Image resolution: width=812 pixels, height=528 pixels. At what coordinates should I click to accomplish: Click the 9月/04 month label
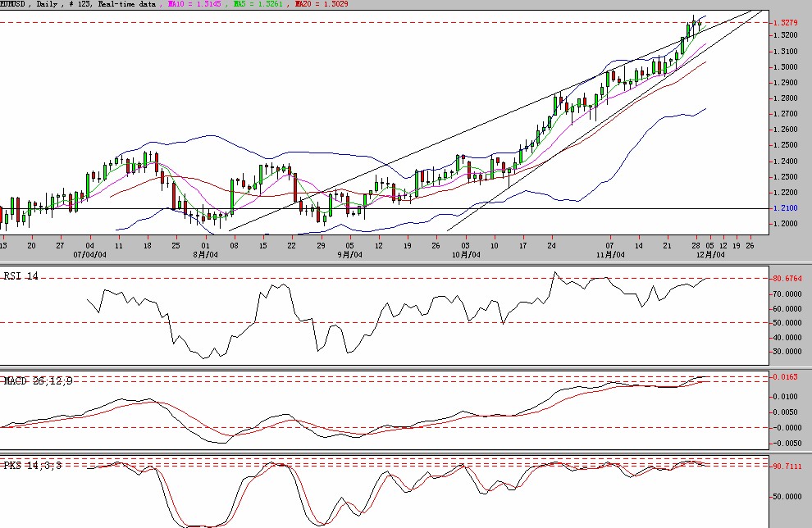[x=350, y=255]
